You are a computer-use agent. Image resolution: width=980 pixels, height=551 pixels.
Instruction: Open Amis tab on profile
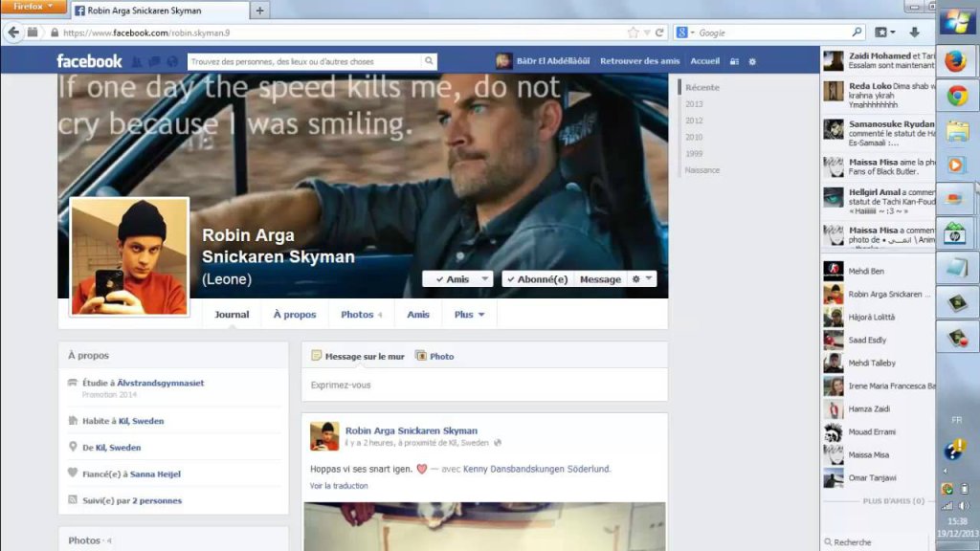418,314
